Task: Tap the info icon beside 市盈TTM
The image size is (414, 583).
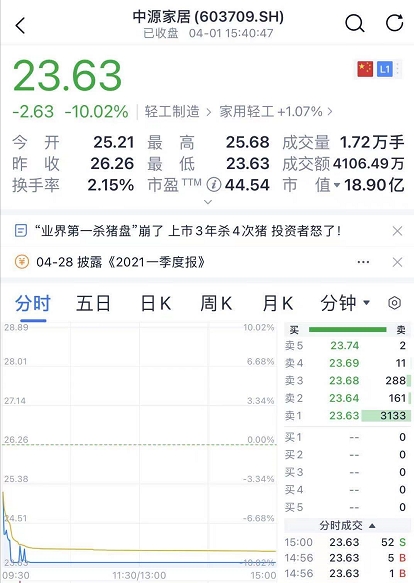Action: point(214,185)
